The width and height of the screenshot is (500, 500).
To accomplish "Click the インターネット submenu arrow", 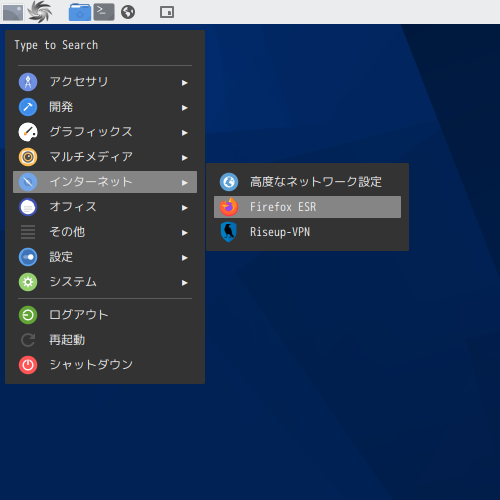I will (x=185, y=183).
